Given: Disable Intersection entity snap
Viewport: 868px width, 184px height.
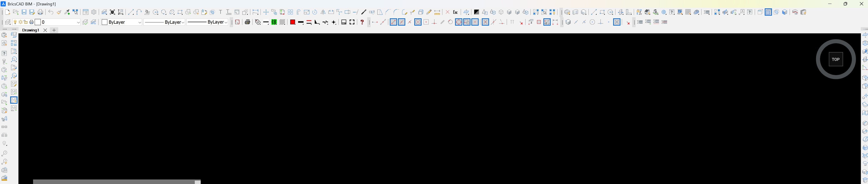Looking at the screenshot, I should click(485, 22).
